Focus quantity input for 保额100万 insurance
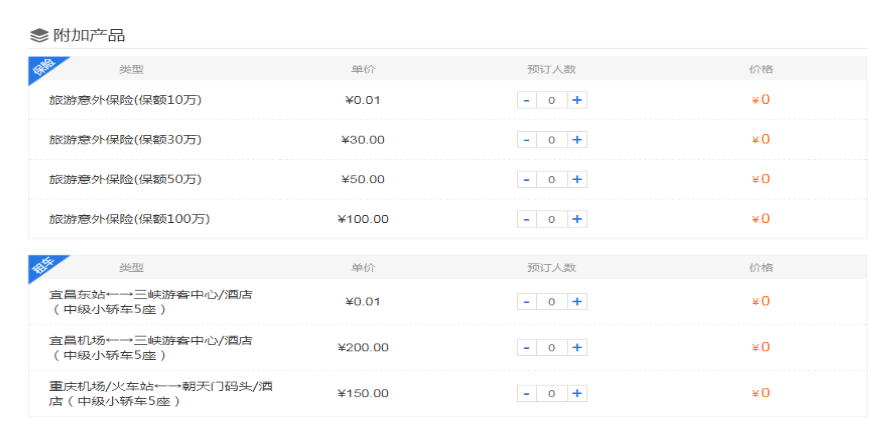 click(551, 219)
